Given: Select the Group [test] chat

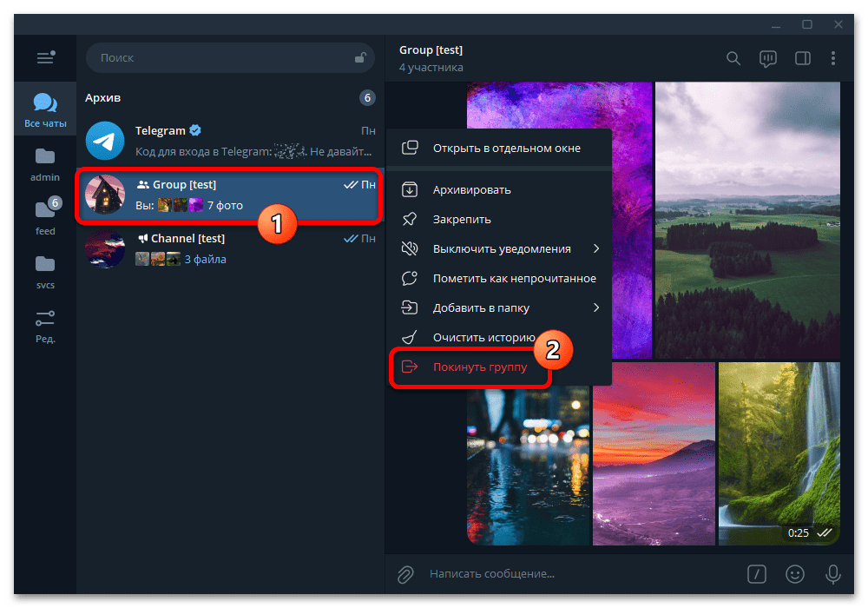Looking at the screenshot, I should click(230, 195).
